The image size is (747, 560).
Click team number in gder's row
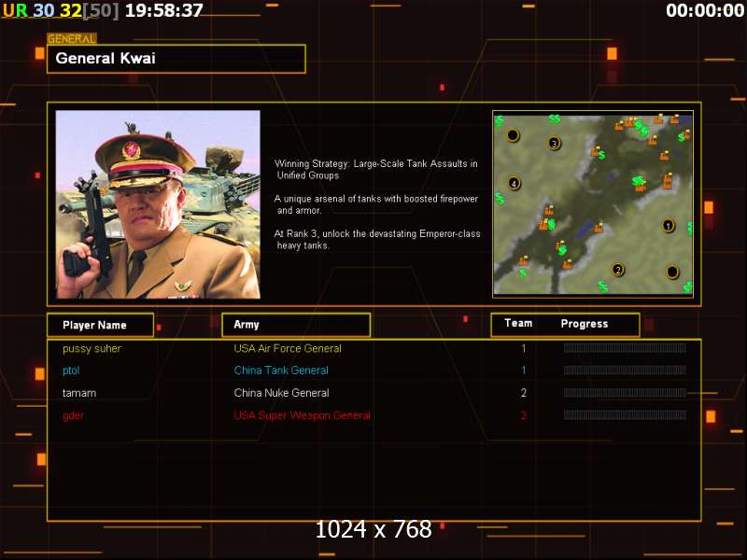pos(524,415)
